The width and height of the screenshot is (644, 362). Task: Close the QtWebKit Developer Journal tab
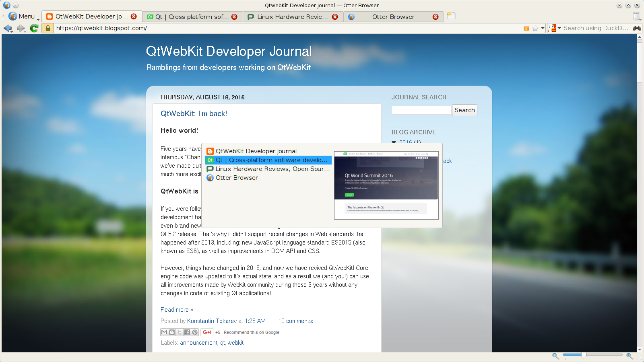[134, 16]
